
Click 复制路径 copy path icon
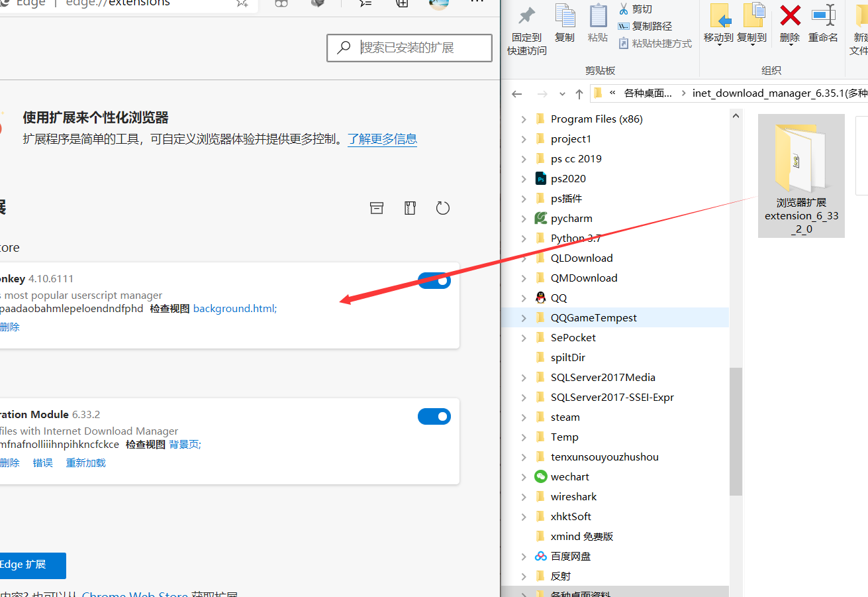coord(623,26)
